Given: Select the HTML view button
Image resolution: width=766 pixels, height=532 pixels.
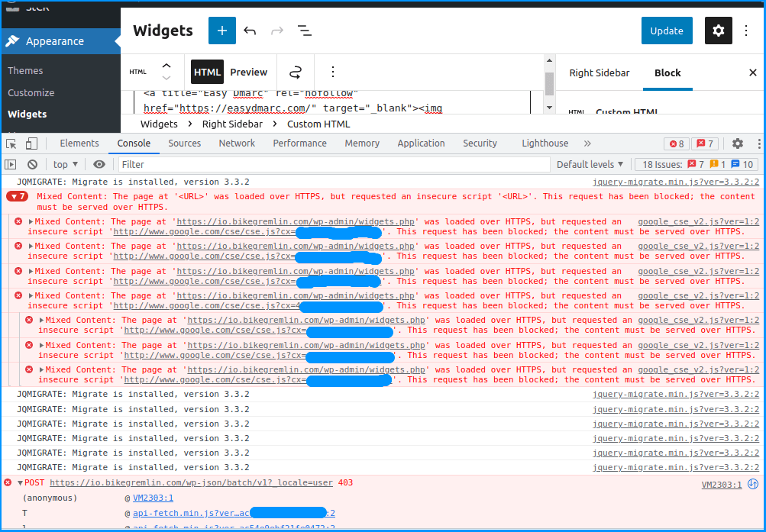Looking at the screenshot, I should [207, 72].
